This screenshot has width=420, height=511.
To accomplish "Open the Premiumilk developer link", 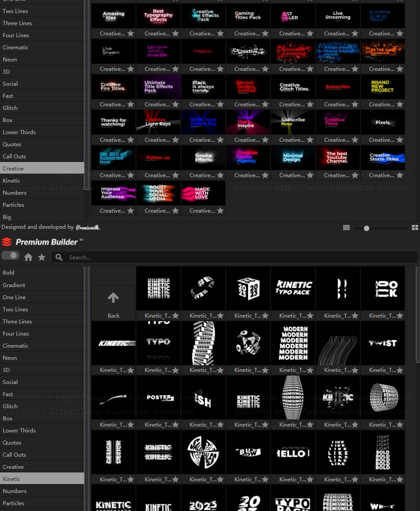I will coord(87,227).
